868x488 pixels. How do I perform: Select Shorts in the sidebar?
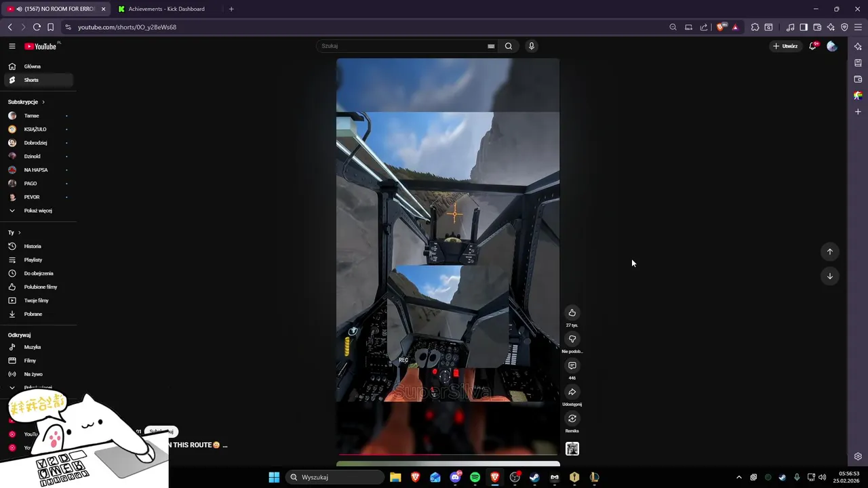coord(38,80)
